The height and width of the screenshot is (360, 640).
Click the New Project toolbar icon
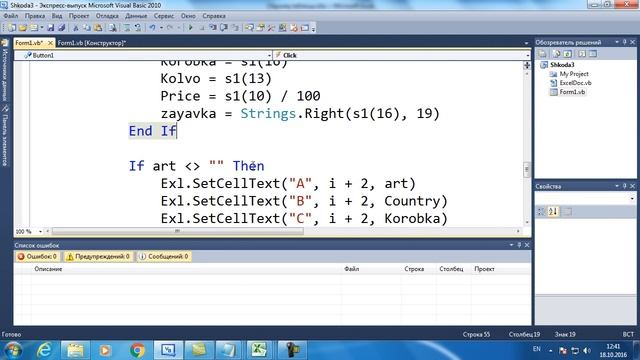coord(11,28)
